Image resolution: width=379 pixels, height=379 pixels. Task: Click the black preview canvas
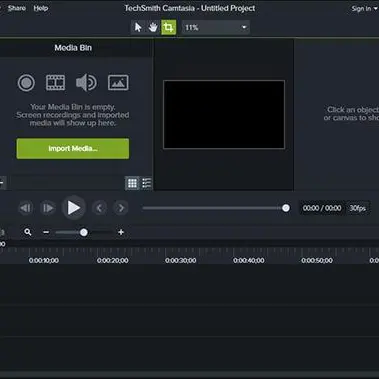224,114
